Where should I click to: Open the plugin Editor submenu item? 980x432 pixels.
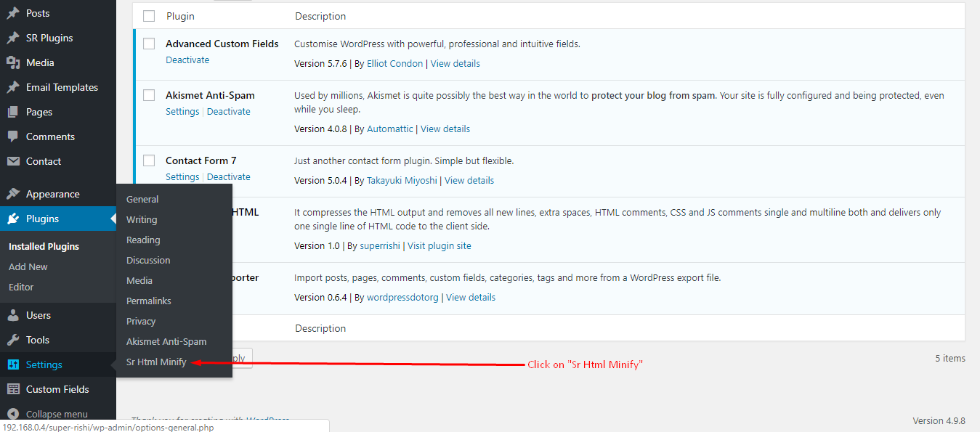21,287
